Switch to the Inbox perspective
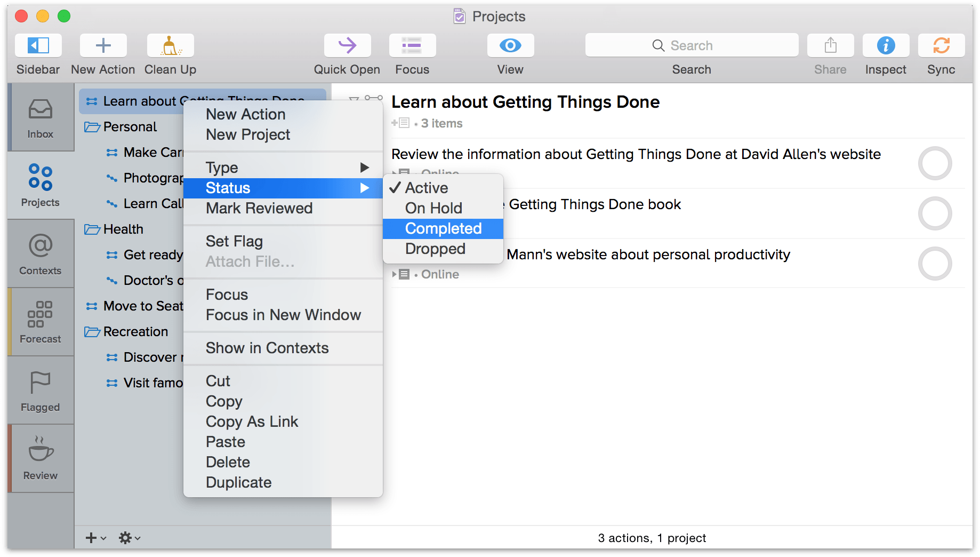The image size is (980, 557). pyautogui.click(x=41, y=118)
